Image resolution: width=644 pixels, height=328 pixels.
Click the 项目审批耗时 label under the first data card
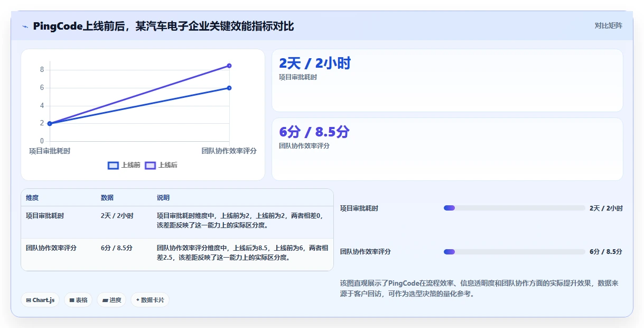[298, 77]
